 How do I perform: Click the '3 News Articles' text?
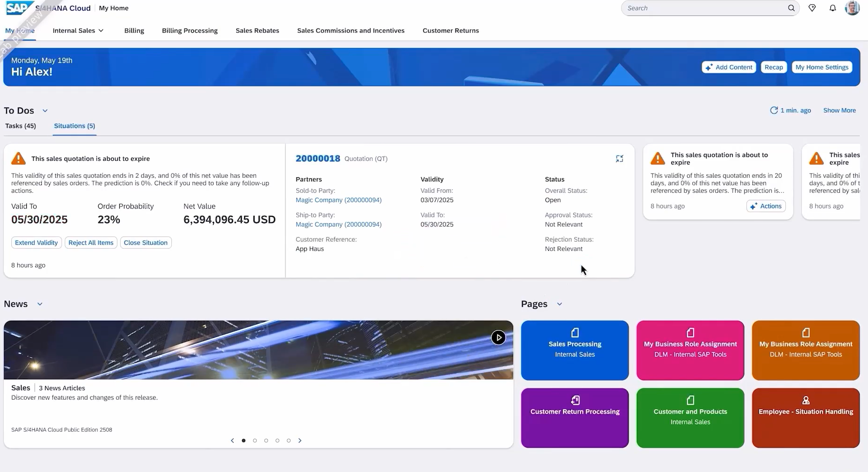tap(62, 388)
